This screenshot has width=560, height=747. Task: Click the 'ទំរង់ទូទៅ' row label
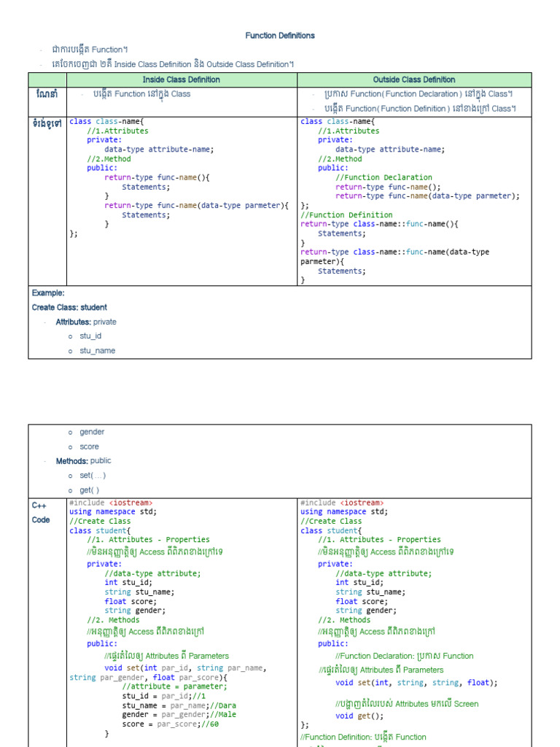point(47,124)
